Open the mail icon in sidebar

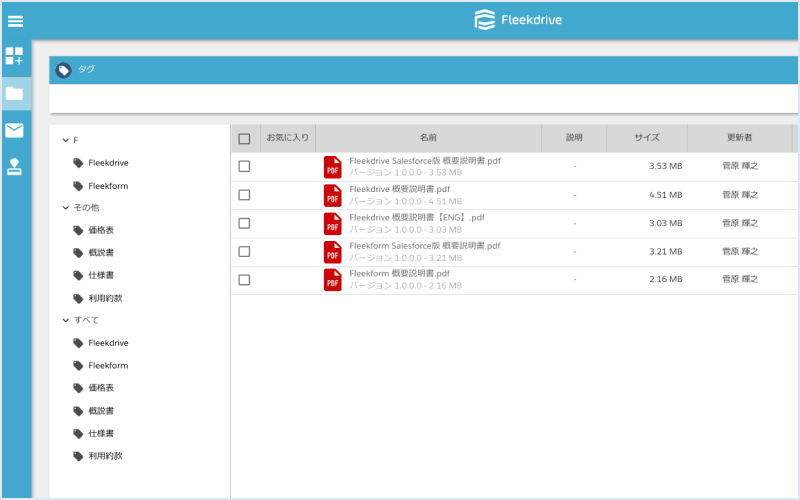pyautogui.click(x=14, y=130)
